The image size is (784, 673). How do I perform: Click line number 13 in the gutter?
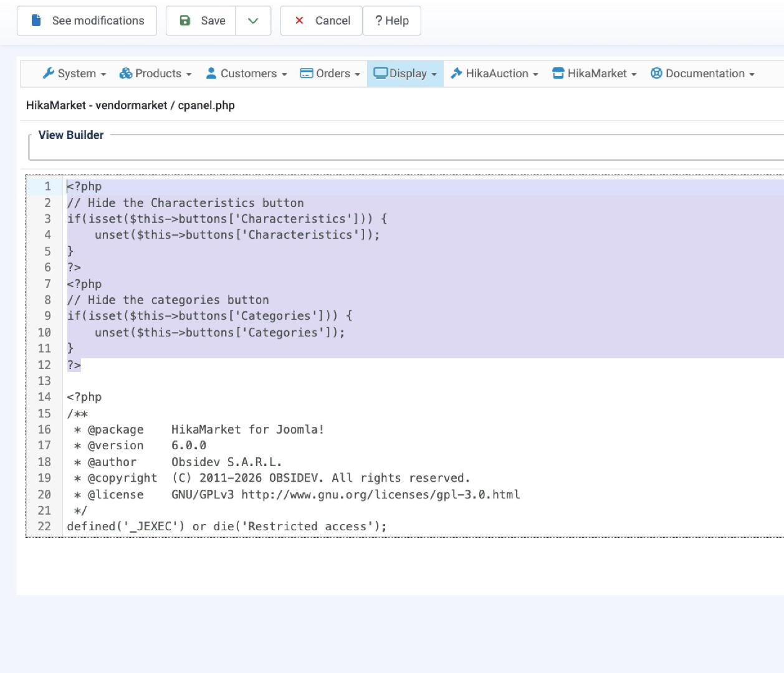tap(44, 381)
